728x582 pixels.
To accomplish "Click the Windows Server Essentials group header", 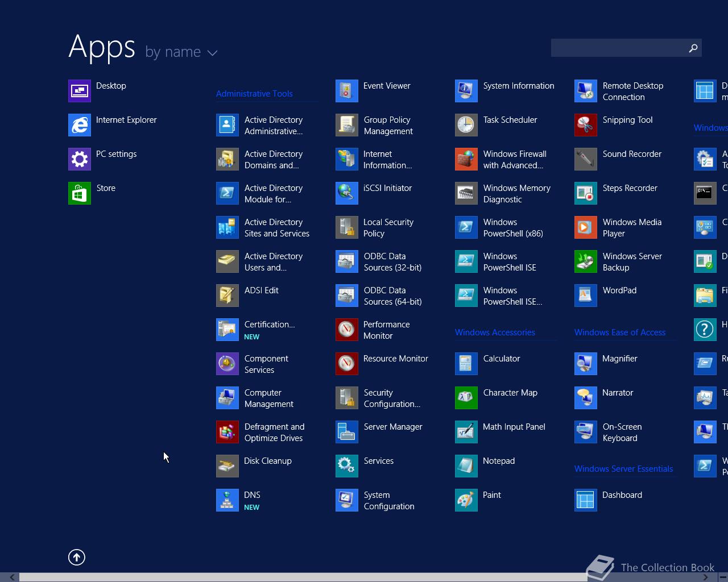I will pos(623,469).
